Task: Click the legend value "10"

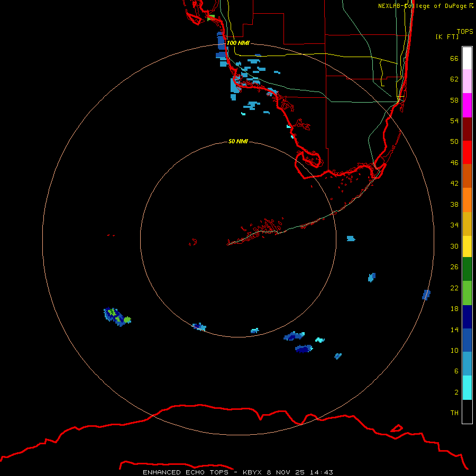Action: coord(454,350)
